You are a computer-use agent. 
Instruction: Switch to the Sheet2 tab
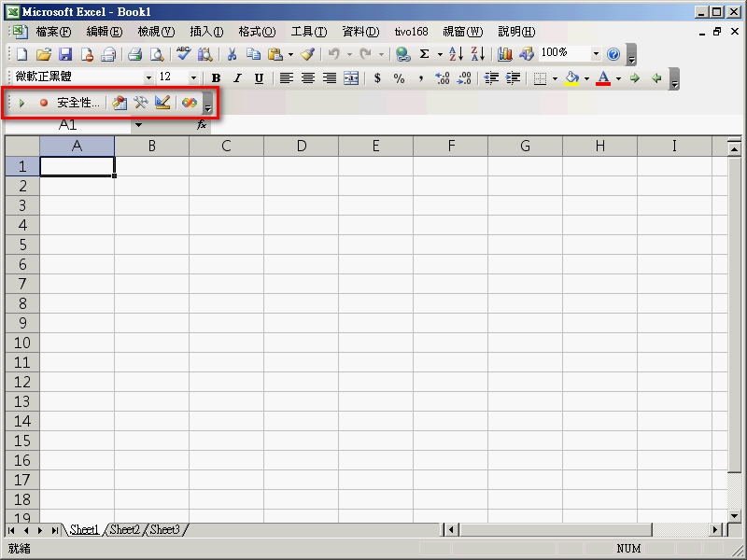[125, 529]
